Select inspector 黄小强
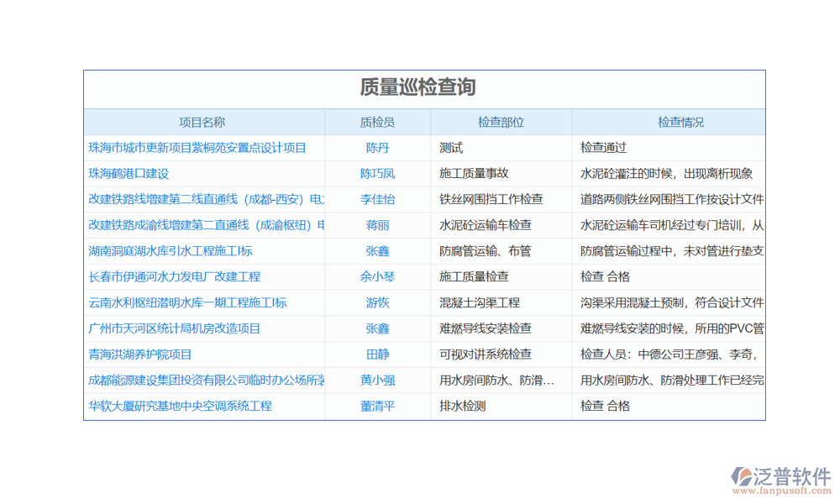840x504 pixels. pyautogui.click(x=377, y=380)
